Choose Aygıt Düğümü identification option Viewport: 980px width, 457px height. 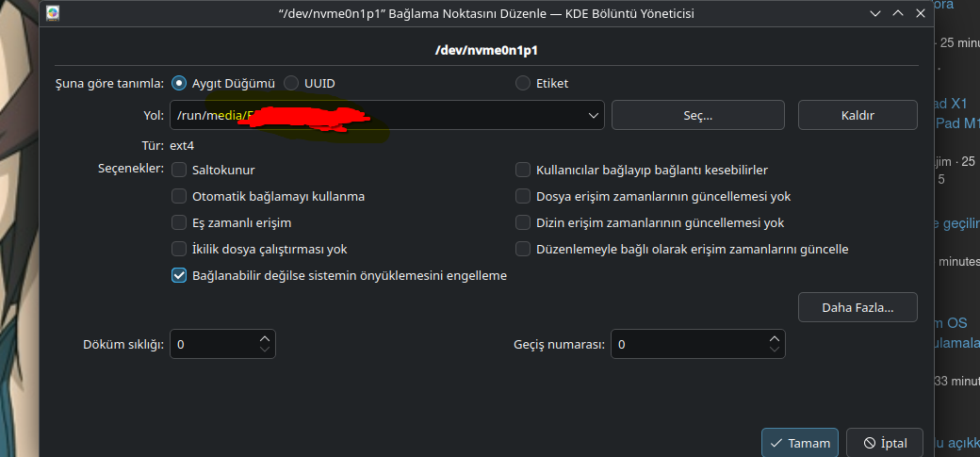(179, 83)
